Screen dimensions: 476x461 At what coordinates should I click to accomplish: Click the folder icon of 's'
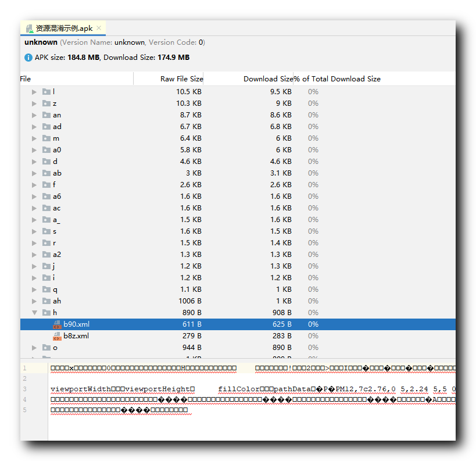pyautogui.click(x=46, y=231)
